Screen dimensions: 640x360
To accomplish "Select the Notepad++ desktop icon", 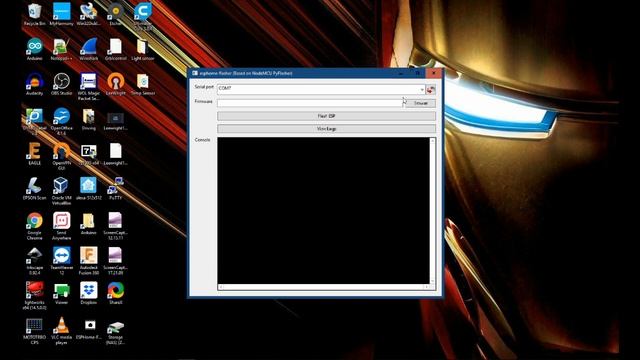I will pos(61,49).
